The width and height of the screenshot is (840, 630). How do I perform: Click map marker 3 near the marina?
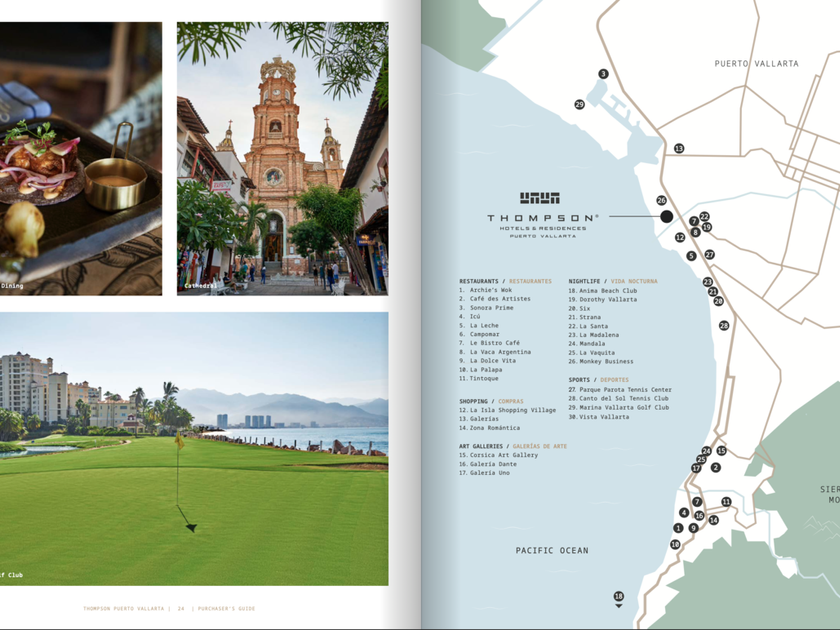click(603, 74)
